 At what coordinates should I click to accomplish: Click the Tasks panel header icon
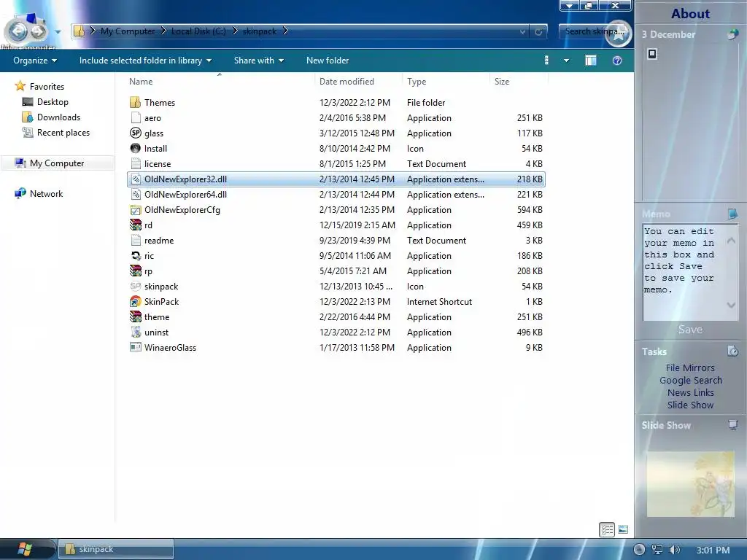pyautogui.click(x=732, y=351)
